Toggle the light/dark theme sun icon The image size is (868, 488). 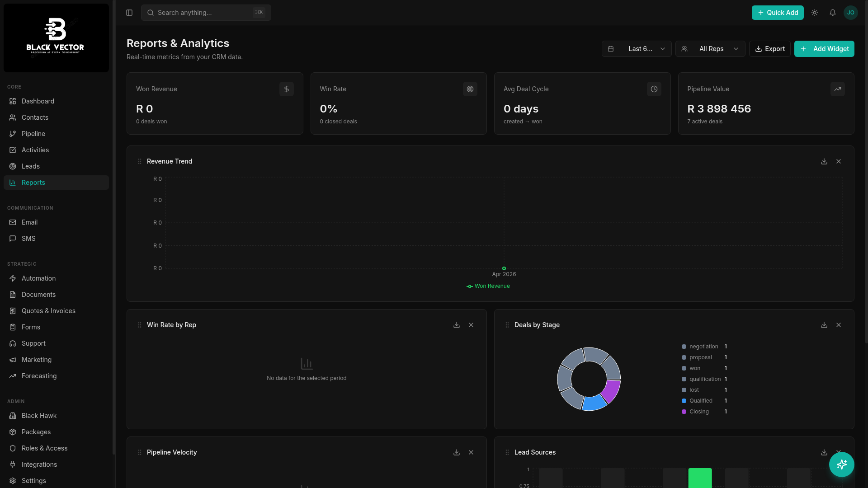815,13
